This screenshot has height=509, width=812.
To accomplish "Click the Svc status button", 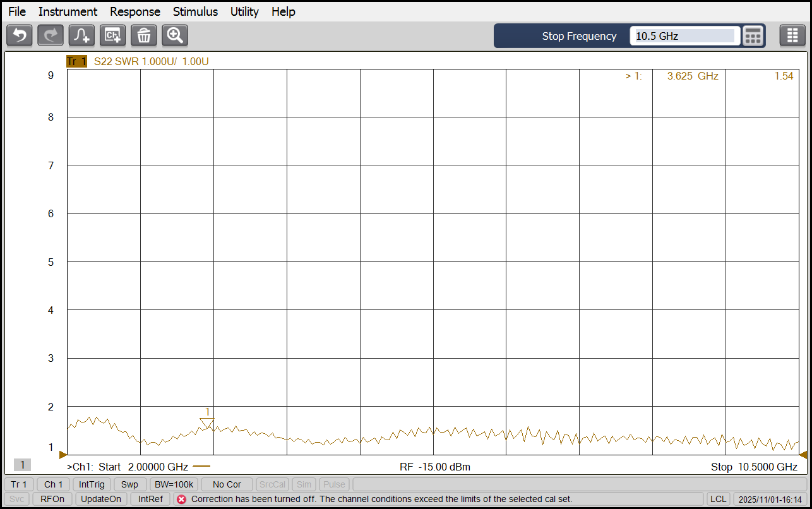I will click(17, 499).
